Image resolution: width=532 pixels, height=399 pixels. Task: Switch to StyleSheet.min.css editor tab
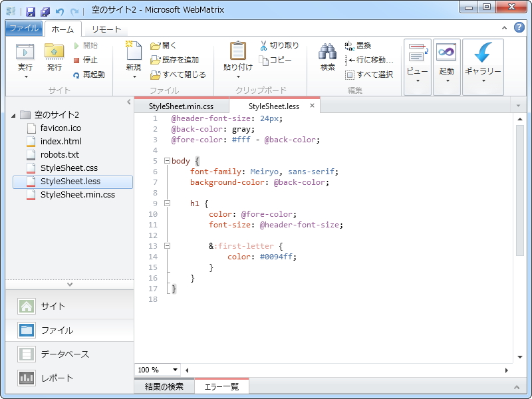(x=181, y=106)
